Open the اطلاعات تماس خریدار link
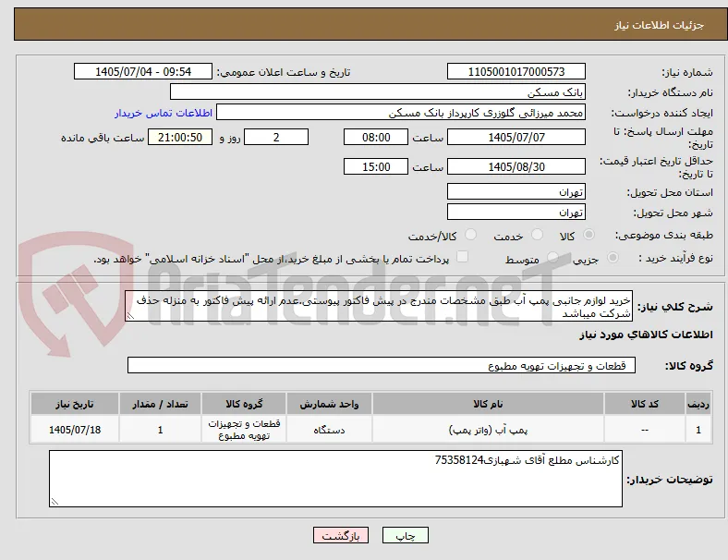This screenshot has height=560, width=728. click(164, 113)
